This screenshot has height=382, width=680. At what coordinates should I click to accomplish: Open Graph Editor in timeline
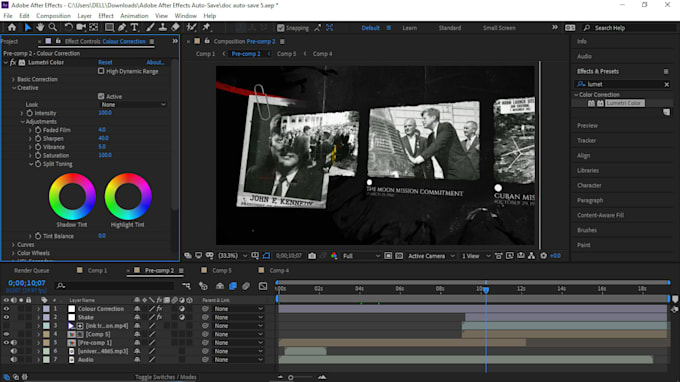coord(263,286)
